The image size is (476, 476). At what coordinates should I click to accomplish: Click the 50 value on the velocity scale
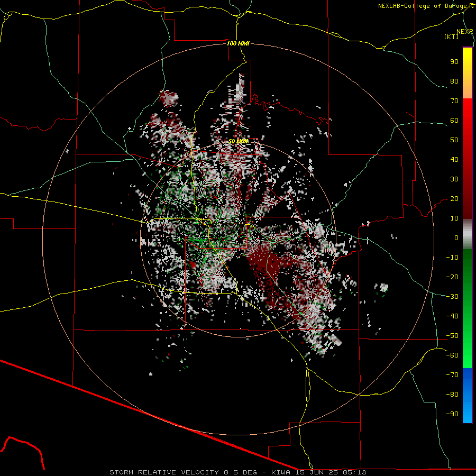coord(454,140)
